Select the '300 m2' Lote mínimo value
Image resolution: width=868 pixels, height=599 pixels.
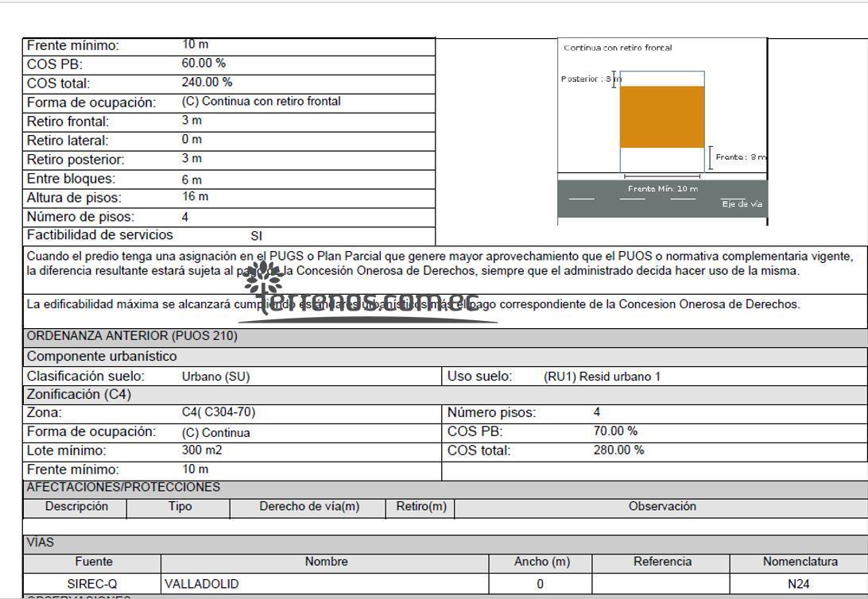(202, 450)
